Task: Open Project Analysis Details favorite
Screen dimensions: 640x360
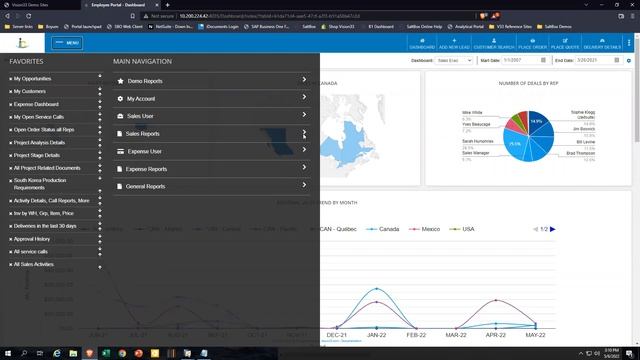Action: tap(39, 143)
